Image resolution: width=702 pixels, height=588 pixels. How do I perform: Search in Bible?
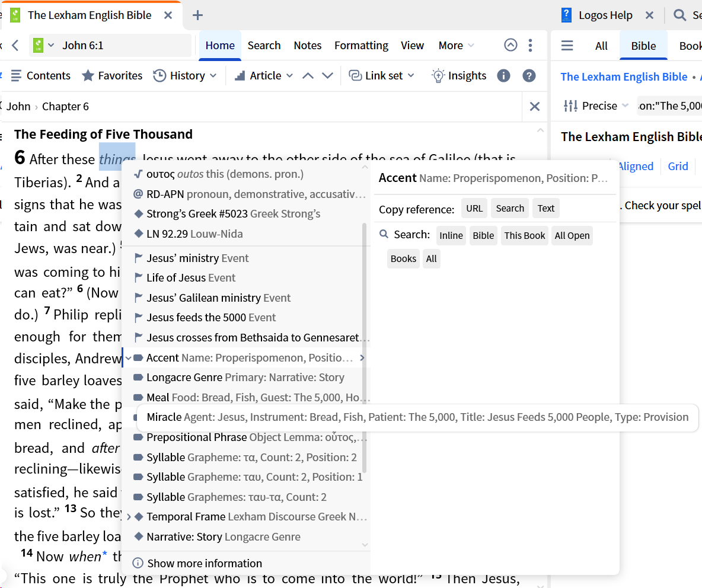point(483,235)
